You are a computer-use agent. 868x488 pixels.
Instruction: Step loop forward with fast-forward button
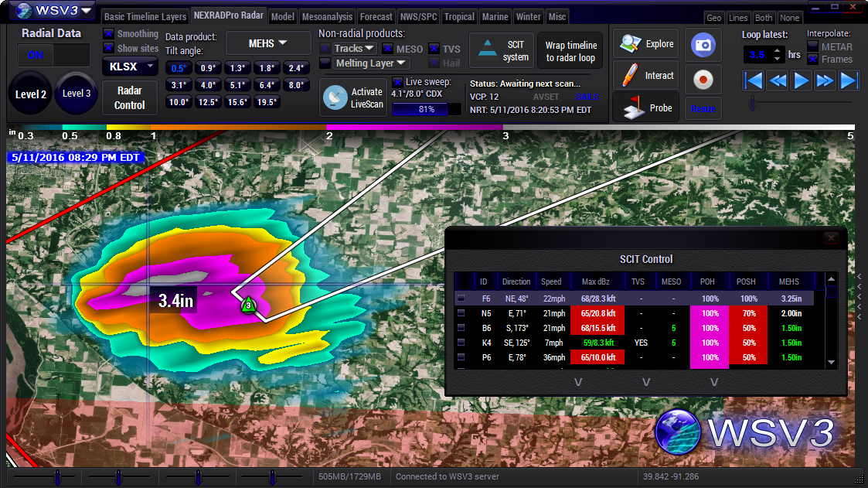[825, 81]
